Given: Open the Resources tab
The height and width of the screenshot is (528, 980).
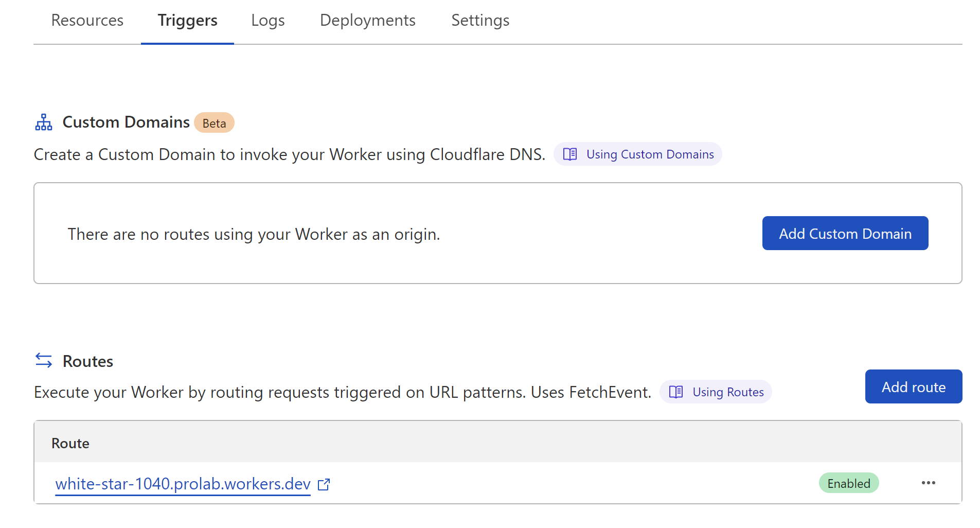Looking at the screenshot, I should [x=87, y=21].
